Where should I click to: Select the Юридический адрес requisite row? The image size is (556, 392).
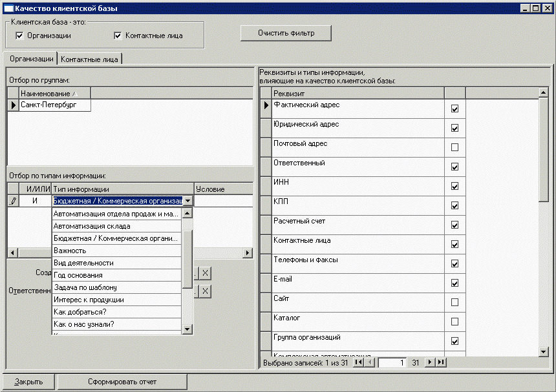click(x=358, y=128)
